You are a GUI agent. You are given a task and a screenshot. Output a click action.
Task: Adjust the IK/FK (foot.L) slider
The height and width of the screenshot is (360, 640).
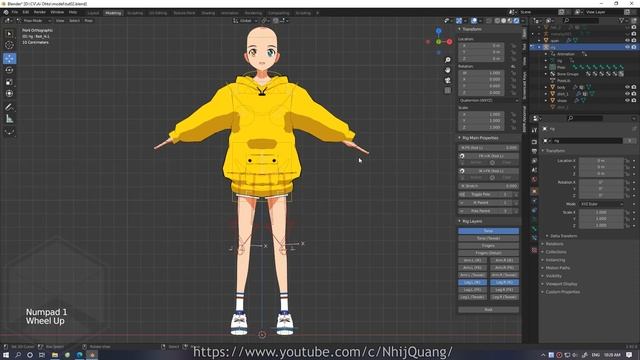click(x=488, y=148)
